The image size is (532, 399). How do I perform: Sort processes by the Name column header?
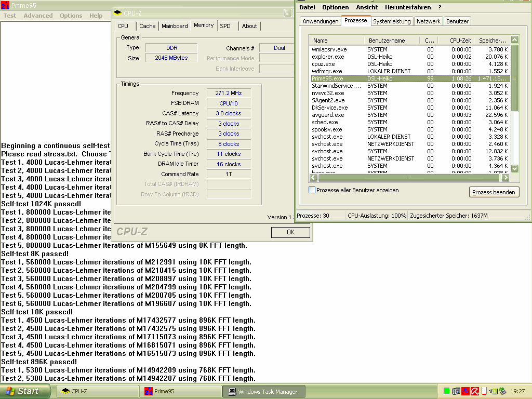pyautogui.click(x=336, y=41)
